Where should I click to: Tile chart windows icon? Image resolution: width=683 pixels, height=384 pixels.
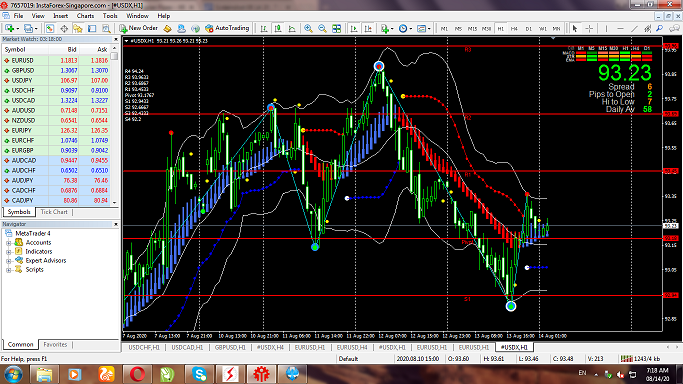tap(336, 28)
